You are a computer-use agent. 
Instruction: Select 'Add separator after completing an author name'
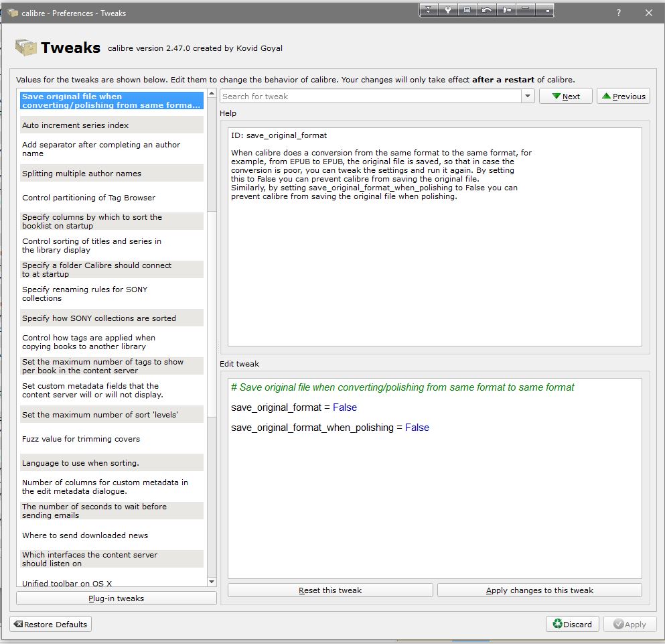[x=112, y=149]
